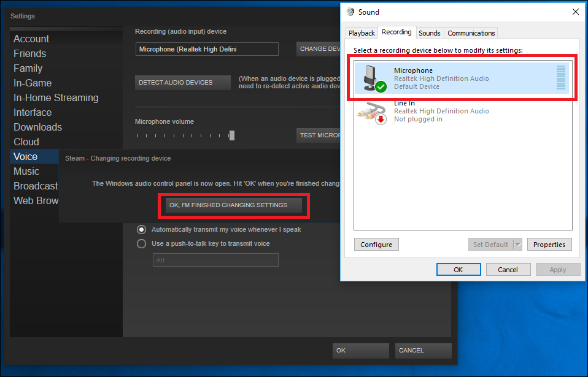Select automatically transmit my voice option

[x=141, y=229]
